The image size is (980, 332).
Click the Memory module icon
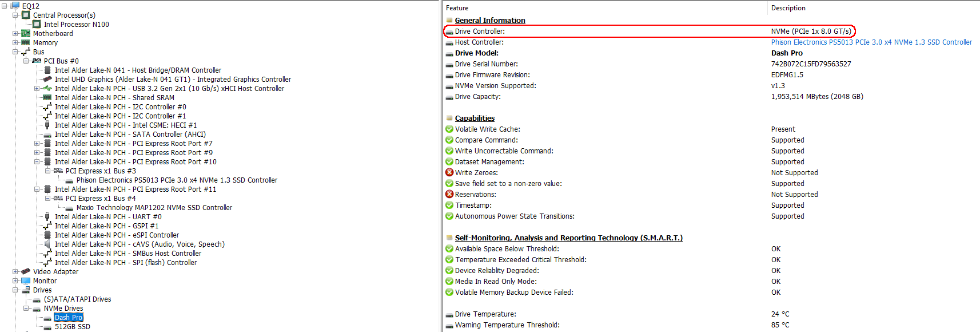[x=26, y=42]
